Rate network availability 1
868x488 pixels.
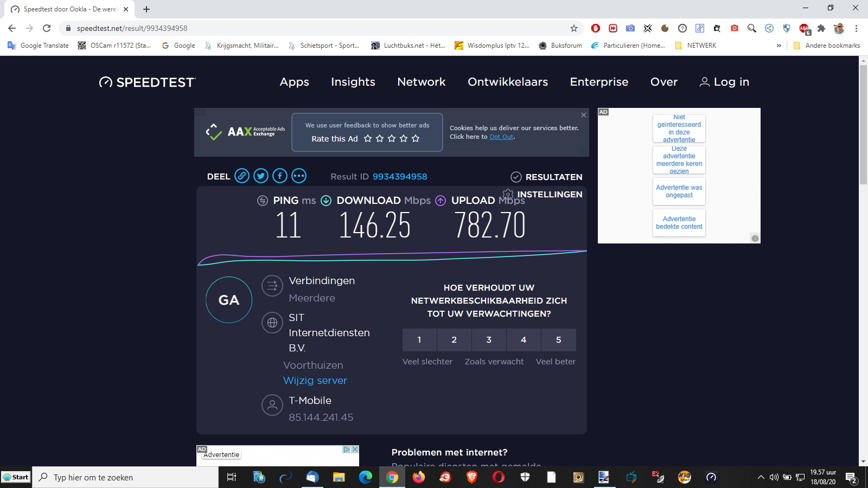[419, 340]
